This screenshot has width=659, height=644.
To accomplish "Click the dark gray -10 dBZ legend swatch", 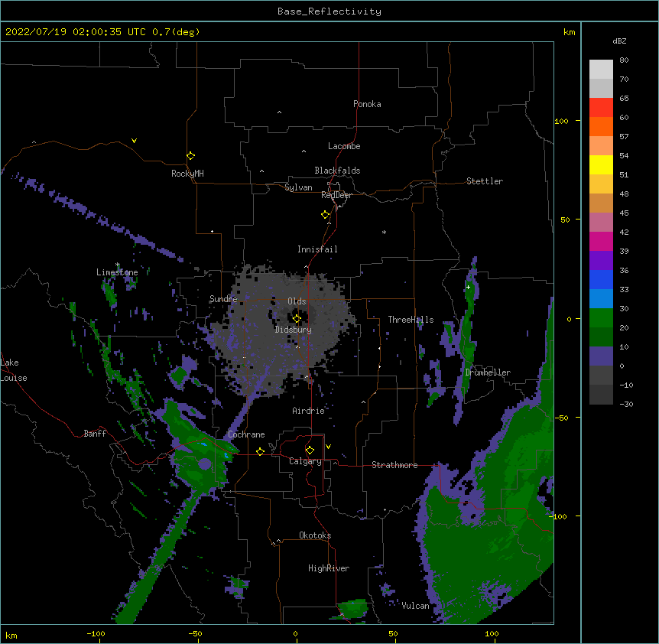I will click(601, 395).
